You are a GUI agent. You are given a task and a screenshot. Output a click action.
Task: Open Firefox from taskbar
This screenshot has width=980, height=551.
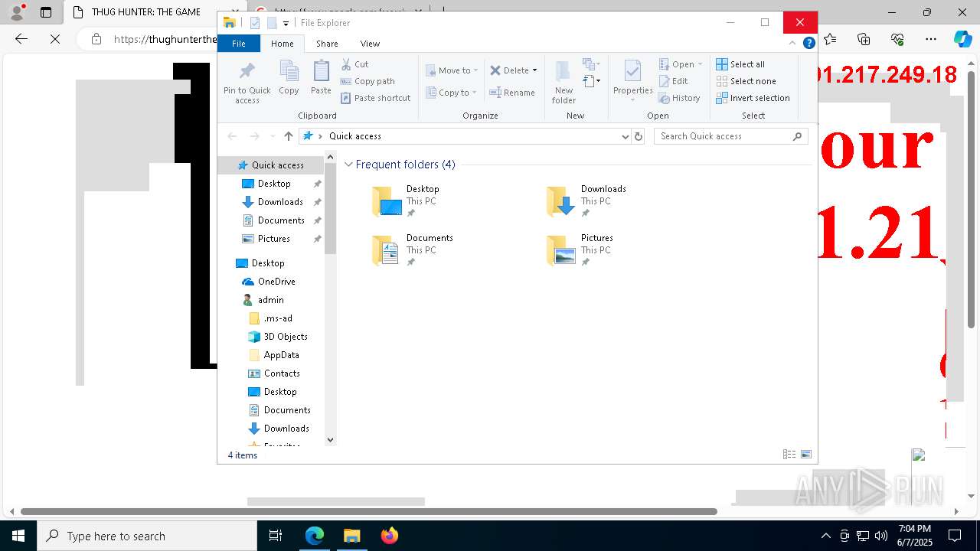point(389,536)
